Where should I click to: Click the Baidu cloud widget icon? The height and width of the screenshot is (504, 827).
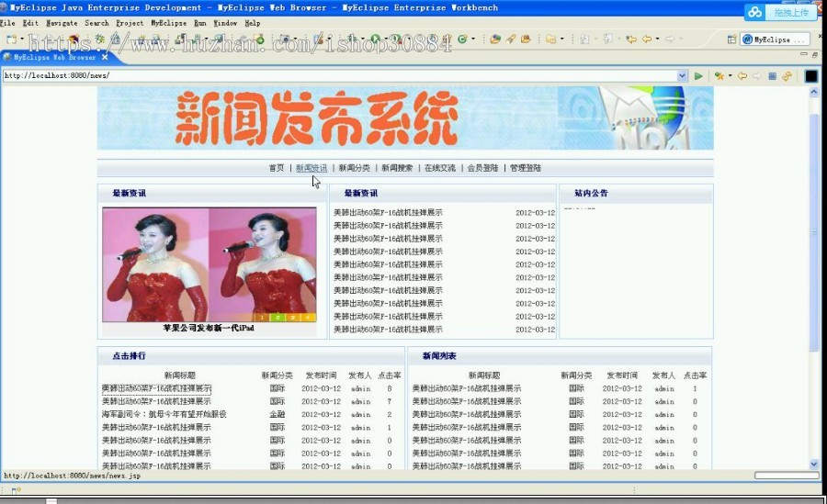(754, 12)
